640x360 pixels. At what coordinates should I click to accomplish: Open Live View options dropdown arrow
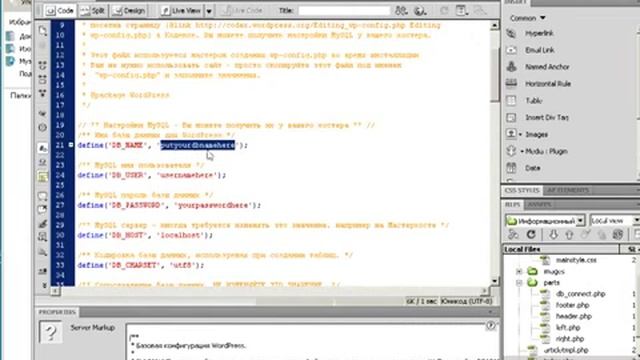(x=209, y=11)
